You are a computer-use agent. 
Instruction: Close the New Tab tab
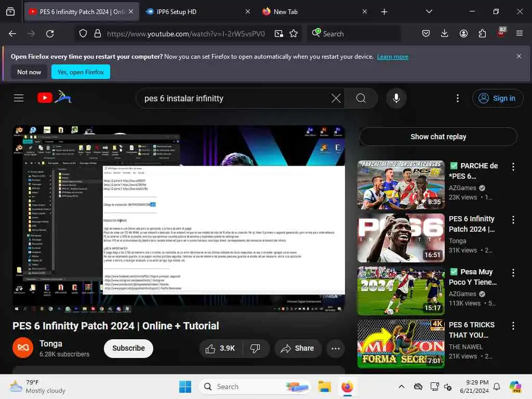(x=365, y=11)
